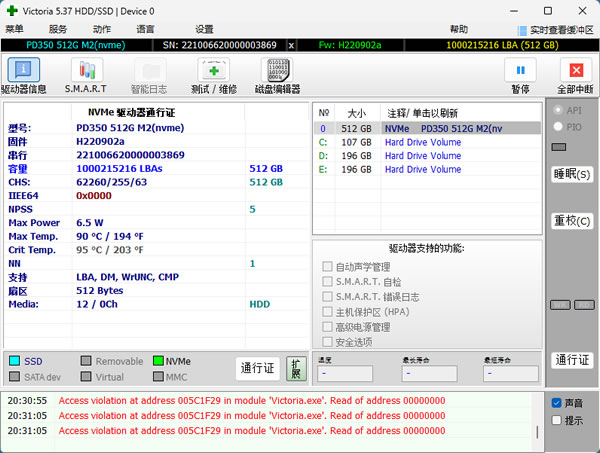Open the S.M.A.R.T tool
The image size is (600, 453).
[x=87, y=70]
